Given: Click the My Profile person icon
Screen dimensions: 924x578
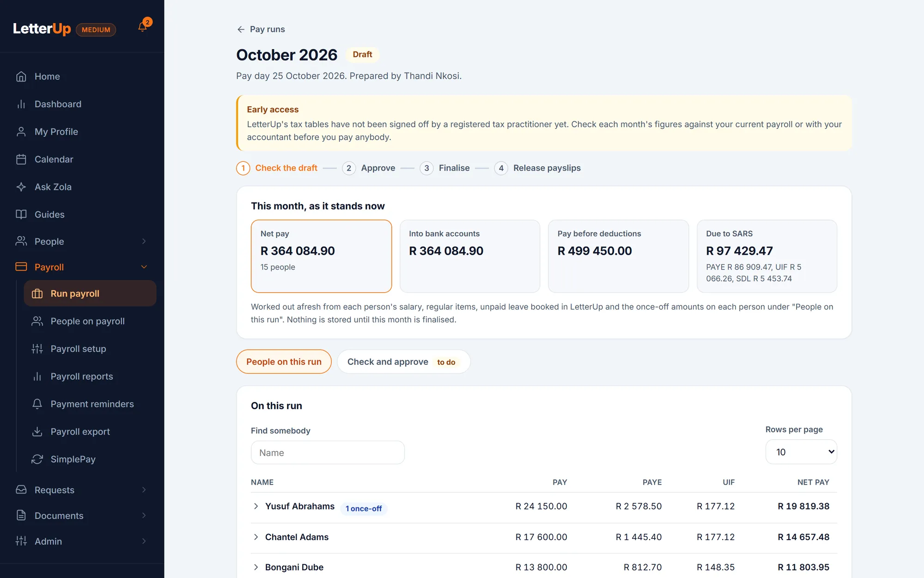Looking at the screenshot, I should [x=21, y=132].
